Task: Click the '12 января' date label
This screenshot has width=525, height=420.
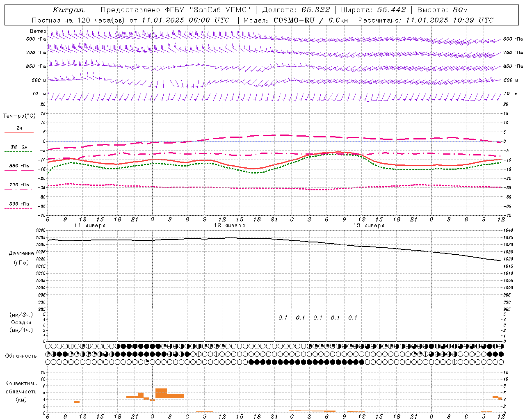Action: [229, 226]
